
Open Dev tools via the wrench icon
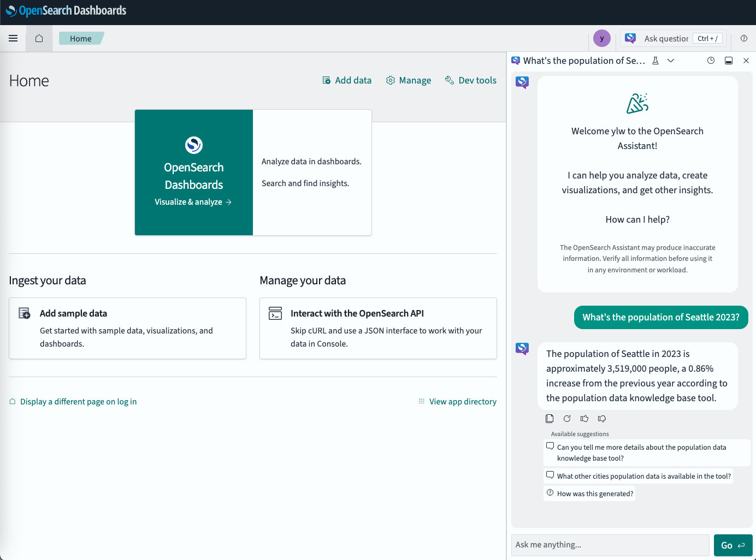coord(450,80)
